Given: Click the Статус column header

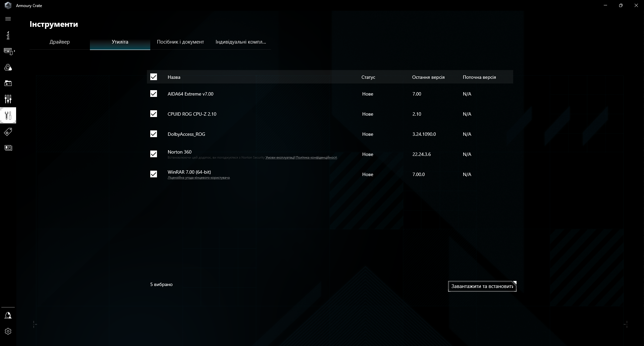Looking at the screenshot, I should pos(368,77).
